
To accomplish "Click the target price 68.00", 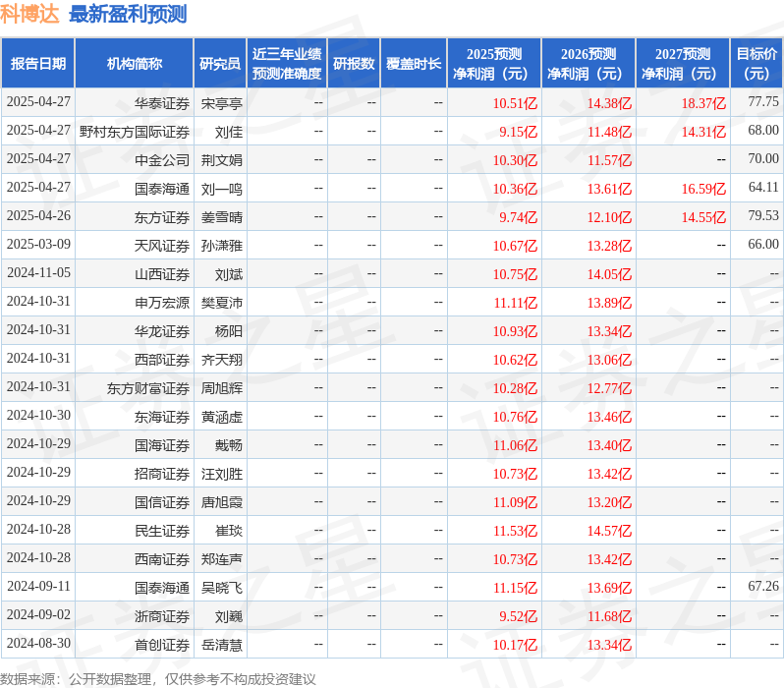I will pyautogui.click(x=763, y=130).
